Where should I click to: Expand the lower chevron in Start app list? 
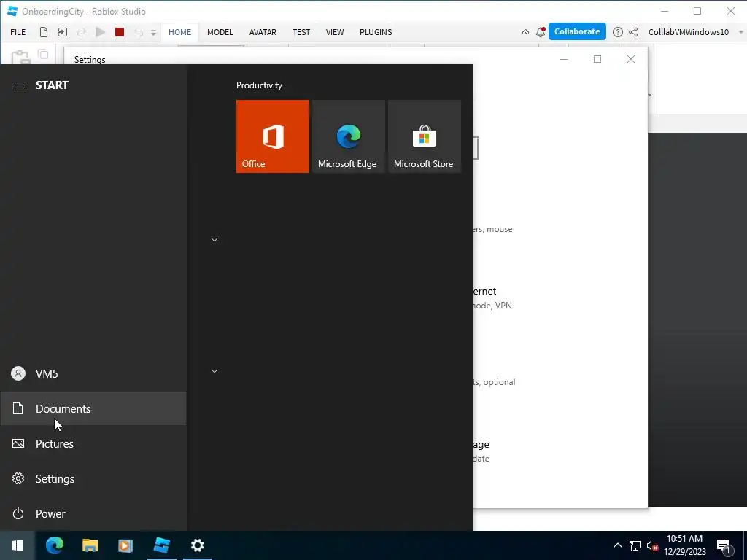(214, 371)
